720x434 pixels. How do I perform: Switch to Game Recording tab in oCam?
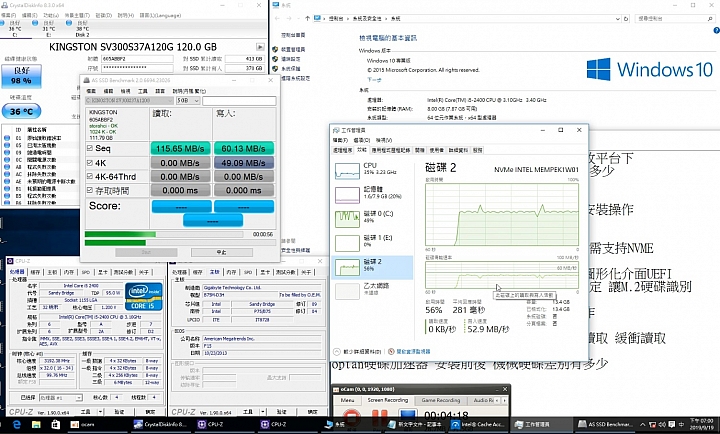(440, 400)
